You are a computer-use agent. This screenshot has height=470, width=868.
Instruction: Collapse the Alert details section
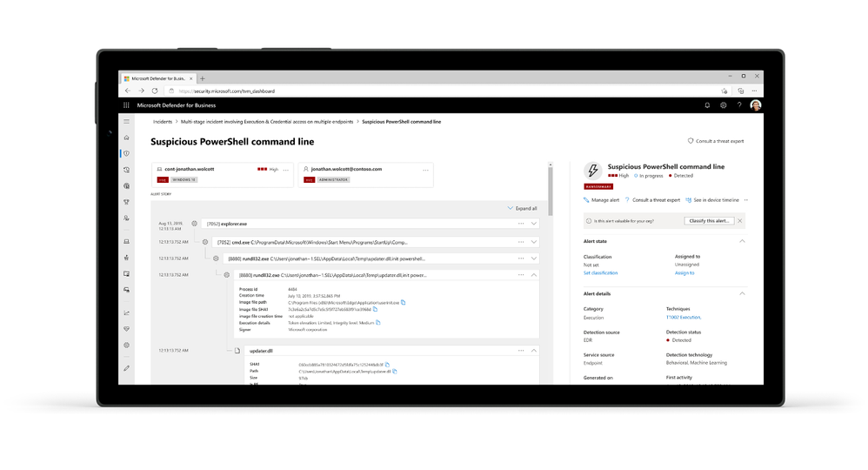(x=742, y=294)
